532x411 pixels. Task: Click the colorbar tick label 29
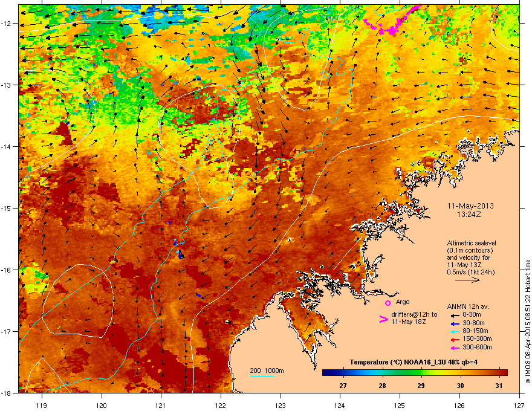pos(421,386)
